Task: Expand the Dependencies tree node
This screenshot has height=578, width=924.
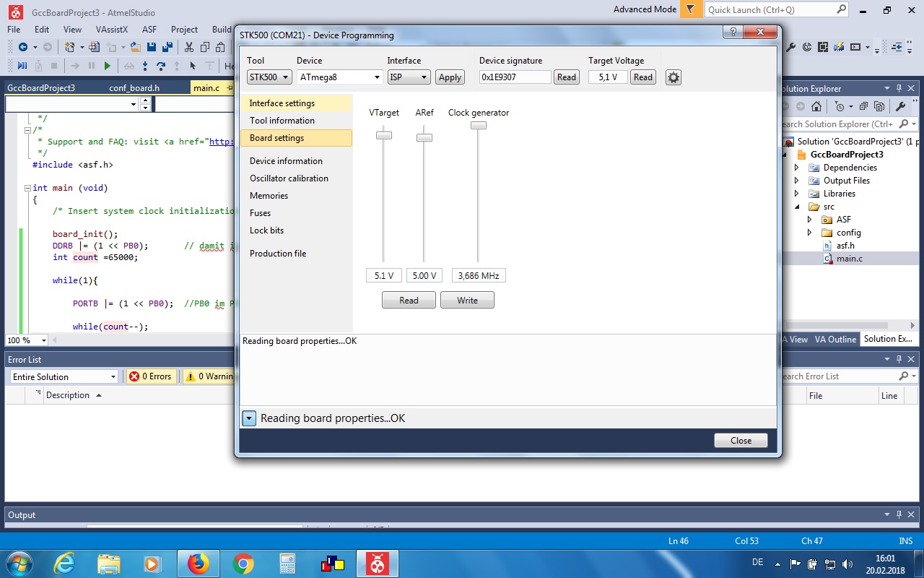Action: (x=796, y=168)
